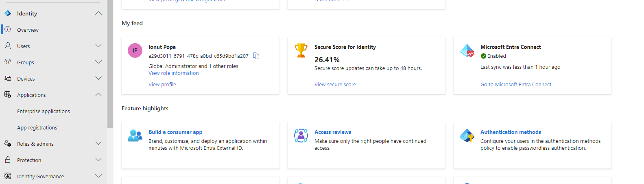
Task: Copy the object ID using copy icon
Action: point(256,56)
